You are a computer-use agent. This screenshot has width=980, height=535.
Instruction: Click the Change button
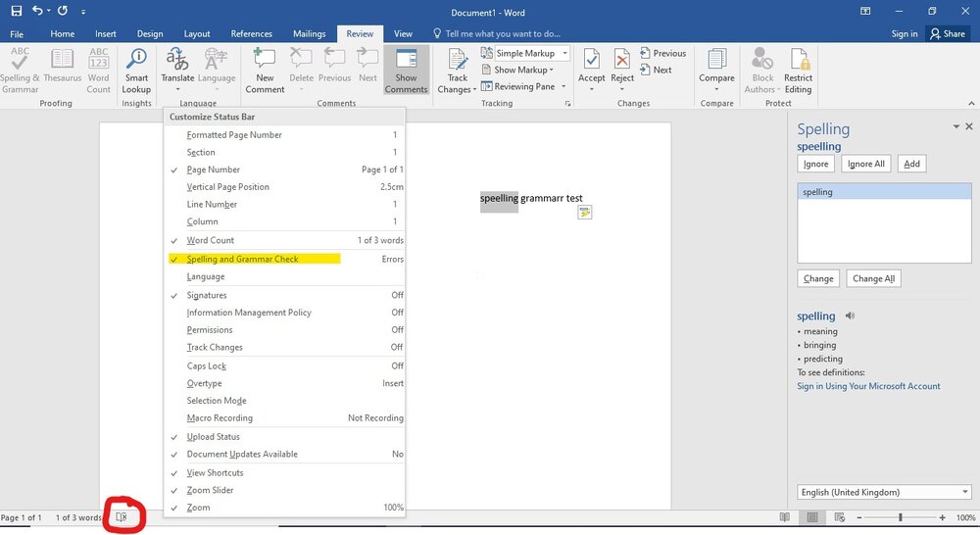coord(818,278)
